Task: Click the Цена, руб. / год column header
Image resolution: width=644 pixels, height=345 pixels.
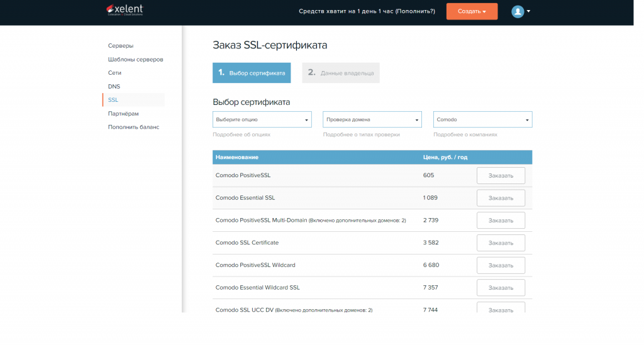Action: pos(445,157)
